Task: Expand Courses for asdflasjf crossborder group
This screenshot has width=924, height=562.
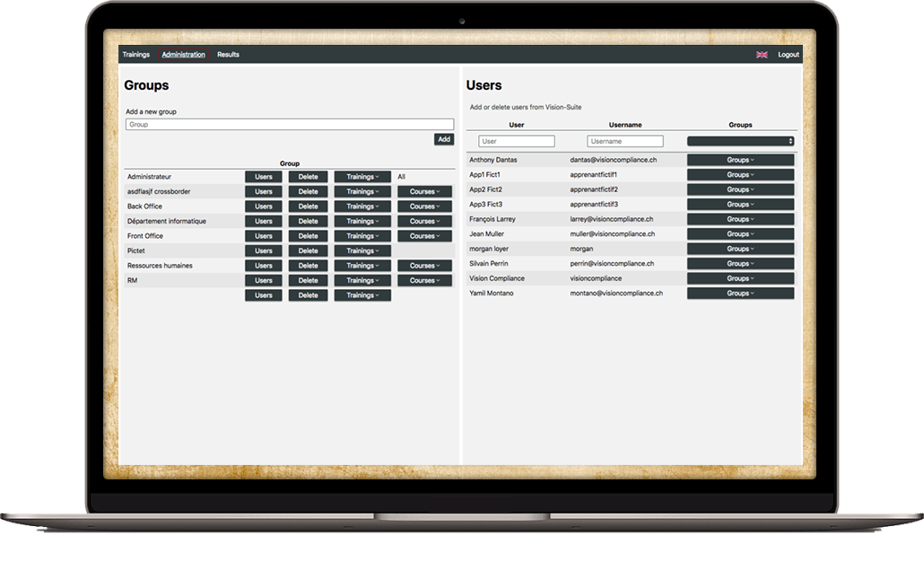Action: click(424, 191)
